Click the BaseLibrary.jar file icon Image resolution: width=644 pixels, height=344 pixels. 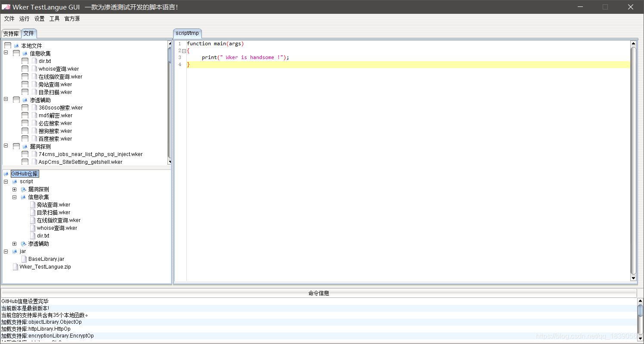24,259
